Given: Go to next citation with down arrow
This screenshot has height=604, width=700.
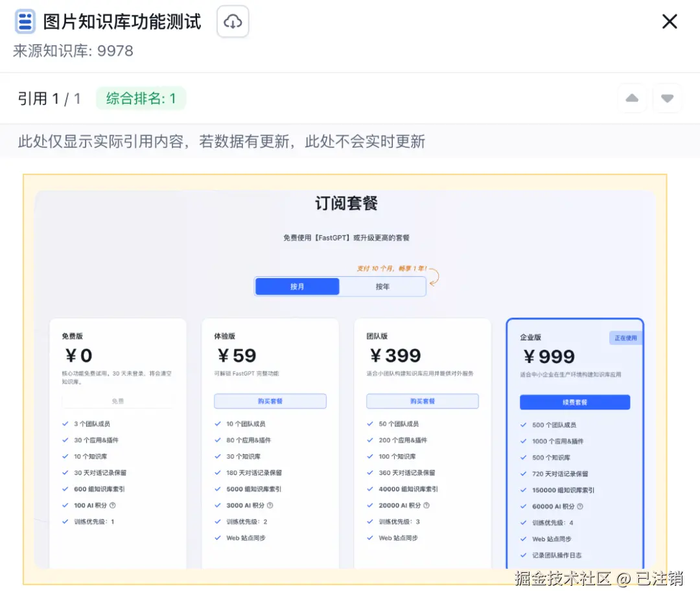Looking at the screenshot, I should click(667, 99).
